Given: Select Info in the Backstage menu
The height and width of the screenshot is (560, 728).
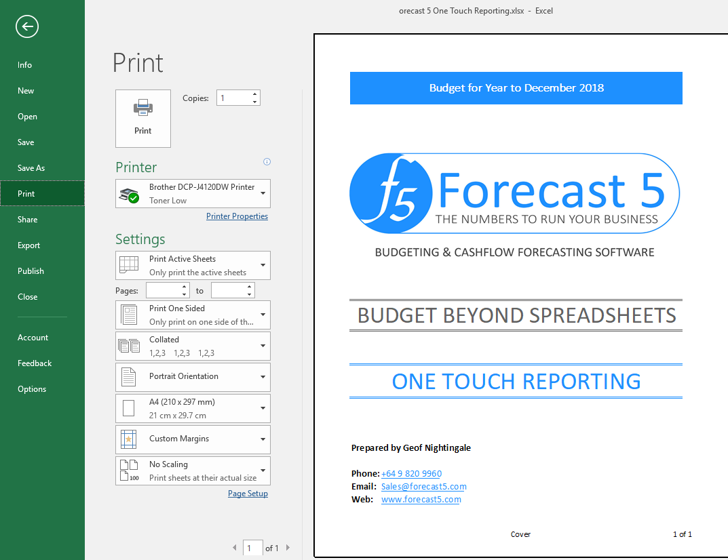Looking at the screenshot, I should point(42,65).
